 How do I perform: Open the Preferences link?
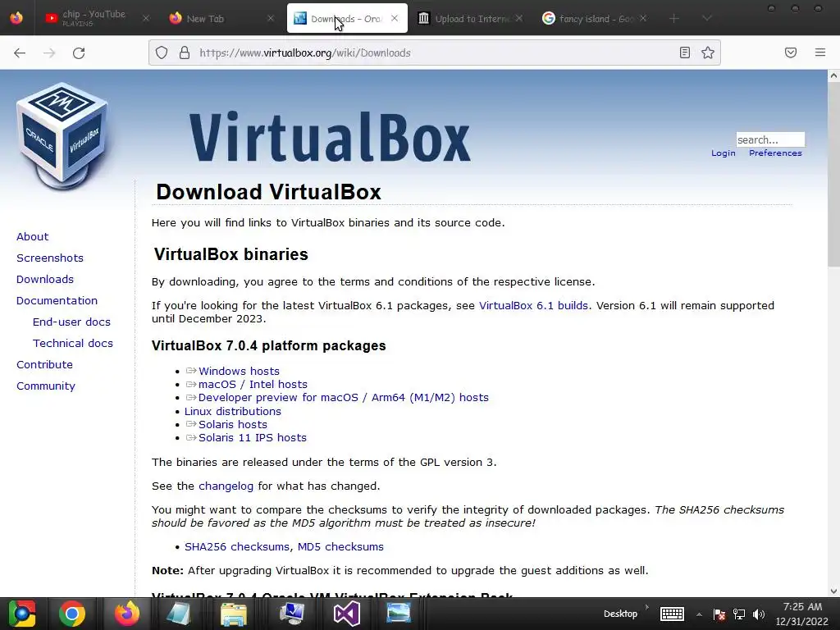pyautogui.click(x=775, y=153)
